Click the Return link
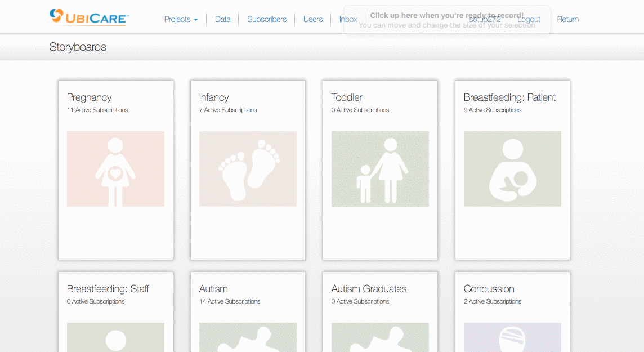 pos(567,19)
